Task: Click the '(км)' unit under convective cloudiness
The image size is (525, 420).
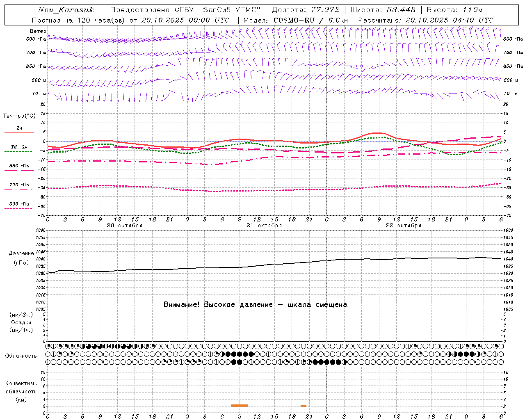Action: [21, 399]
